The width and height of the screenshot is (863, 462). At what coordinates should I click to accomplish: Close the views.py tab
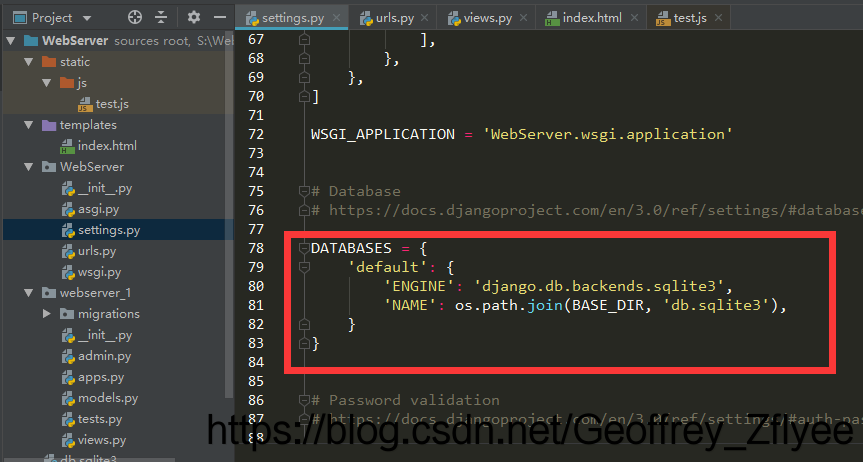[523, 18]
